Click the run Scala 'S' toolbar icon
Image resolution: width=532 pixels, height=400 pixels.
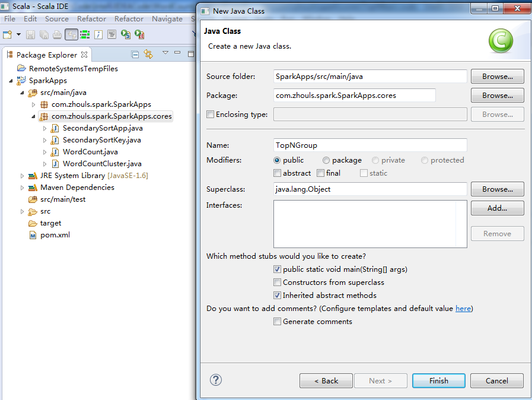126,34
